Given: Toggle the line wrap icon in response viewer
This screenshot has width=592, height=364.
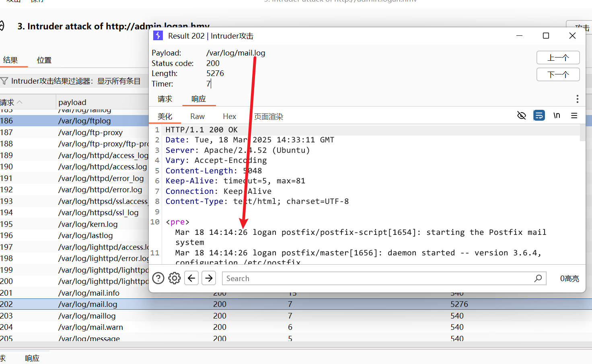Looking at the screenshot, I should tap(539, 116).
